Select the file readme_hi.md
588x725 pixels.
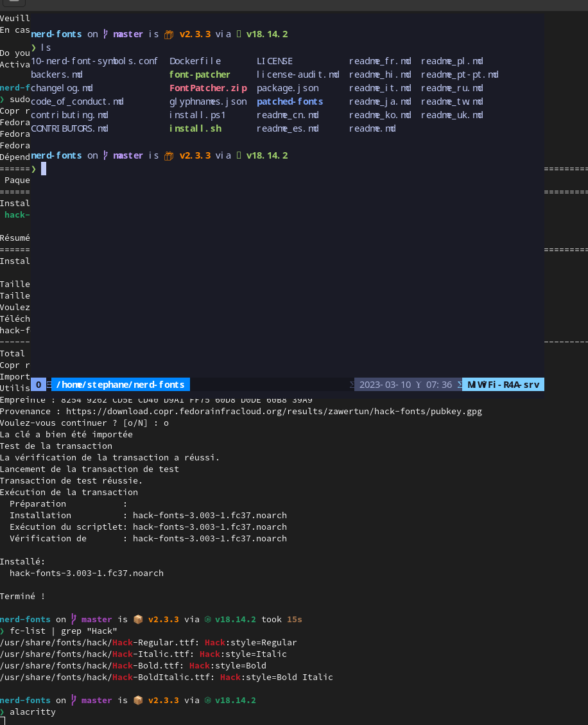tap(380, 74)
